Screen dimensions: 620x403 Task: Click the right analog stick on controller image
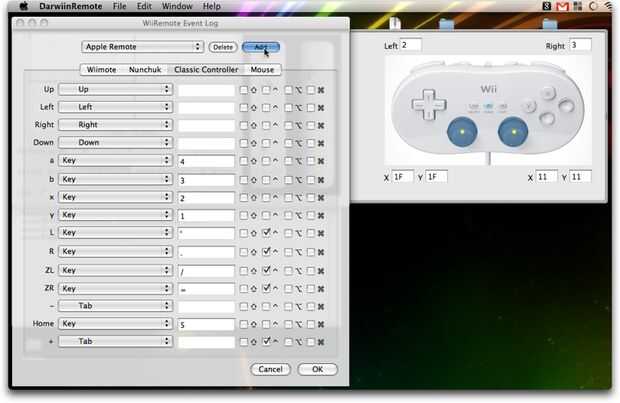[513, 131]
